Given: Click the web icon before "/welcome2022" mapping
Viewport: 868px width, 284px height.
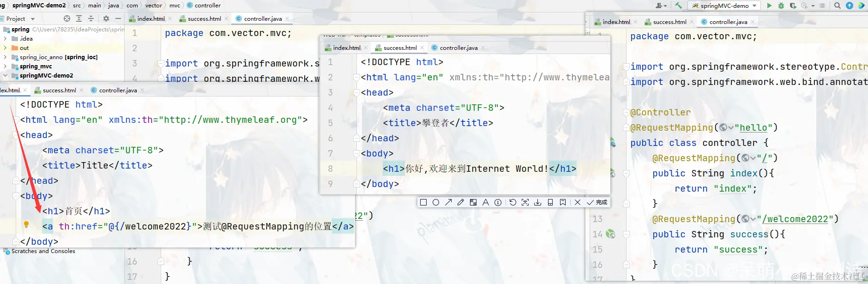Looking at the screenshot, I should [x=746, y=219].
